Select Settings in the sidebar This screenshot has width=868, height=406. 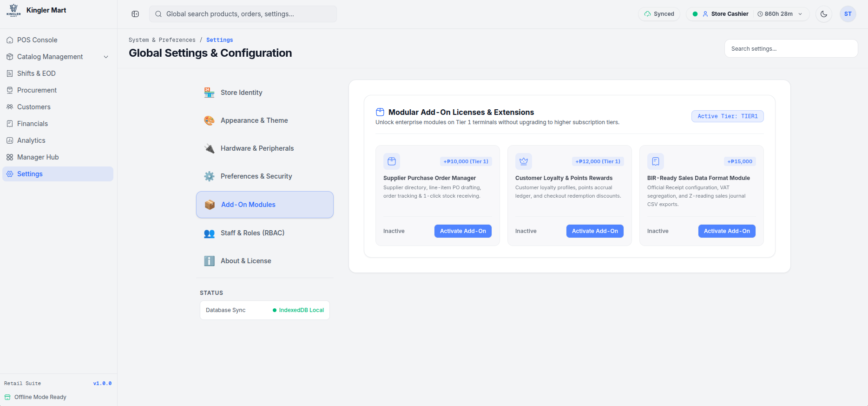pyautogui.click(x=58, y=174)
